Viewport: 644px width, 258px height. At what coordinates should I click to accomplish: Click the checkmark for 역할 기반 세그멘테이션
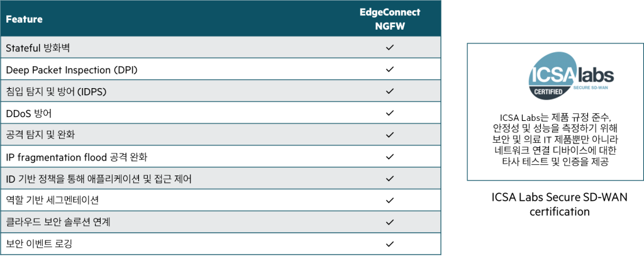(390, 200)
